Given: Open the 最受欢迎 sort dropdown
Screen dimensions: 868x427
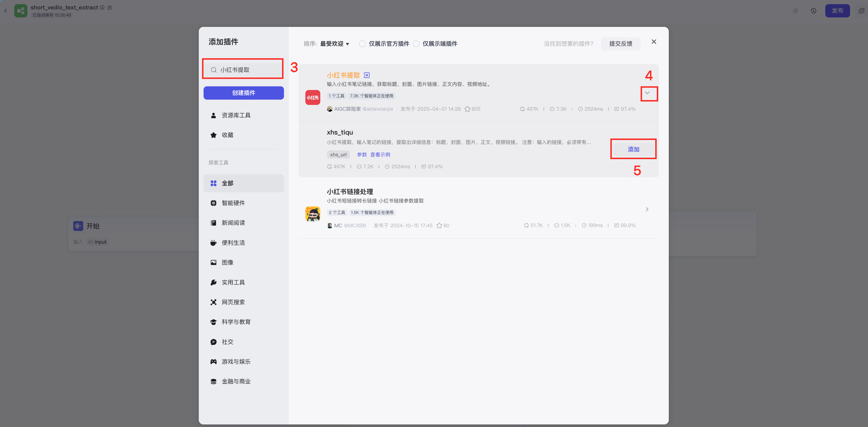Looking at the screenshot, I should coord(335,44).
